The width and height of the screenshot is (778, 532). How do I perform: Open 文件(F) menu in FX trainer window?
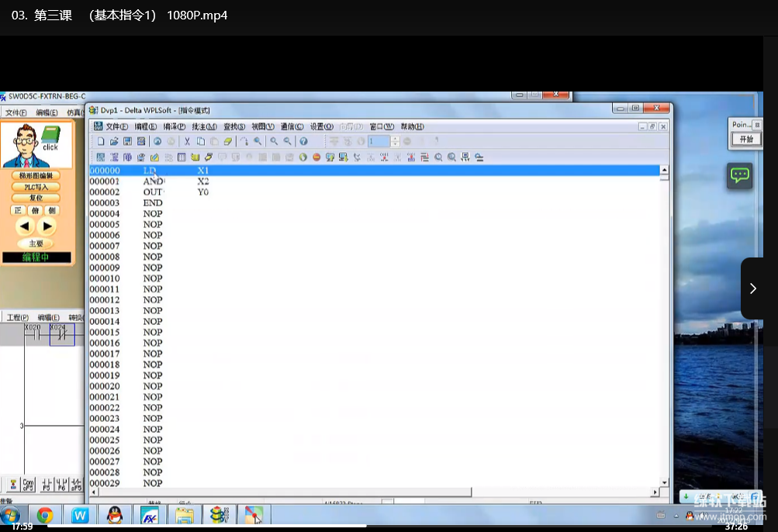16,112
